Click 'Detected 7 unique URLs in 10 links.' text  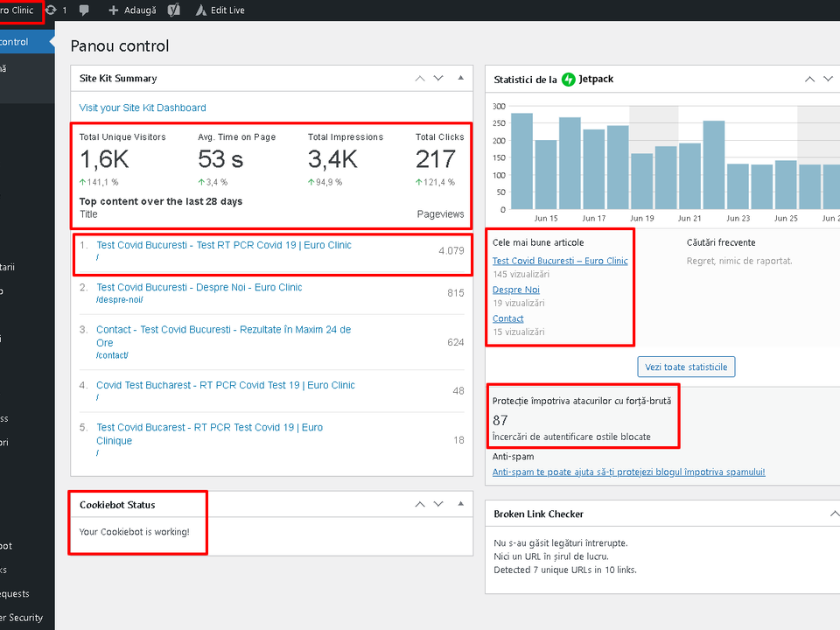[x=565, y=570]
